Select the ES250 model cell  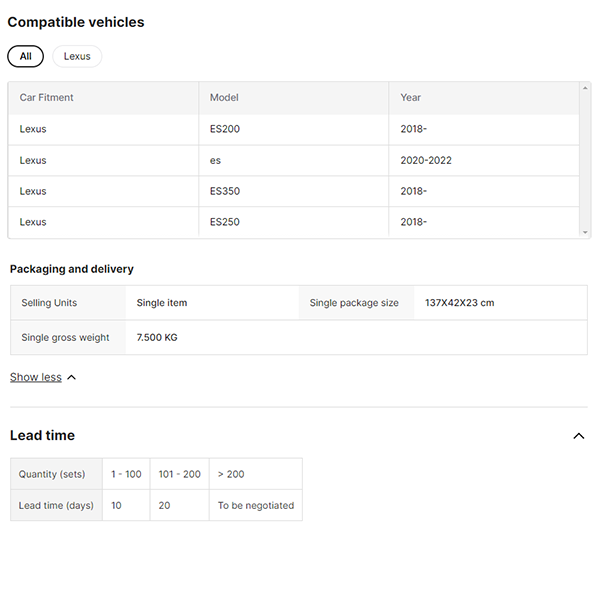(x=225, y=222)
